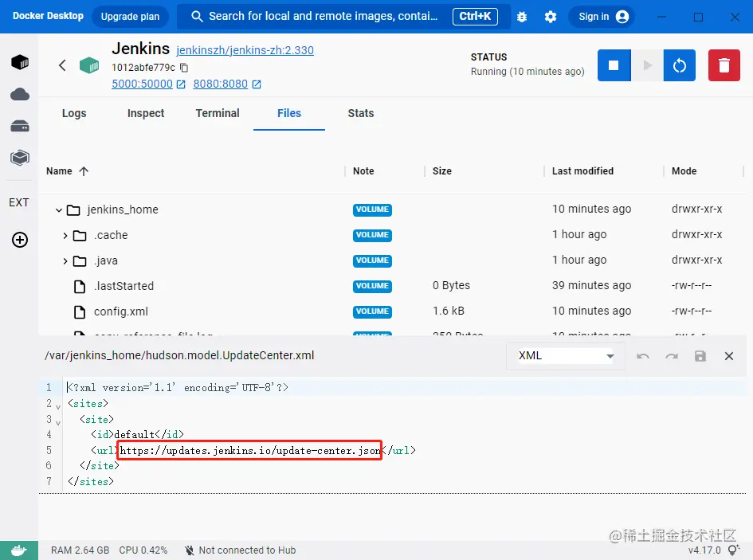Screen dimensions: 753x560
Task: Sort by the Name column header
Action: (67, 171)
